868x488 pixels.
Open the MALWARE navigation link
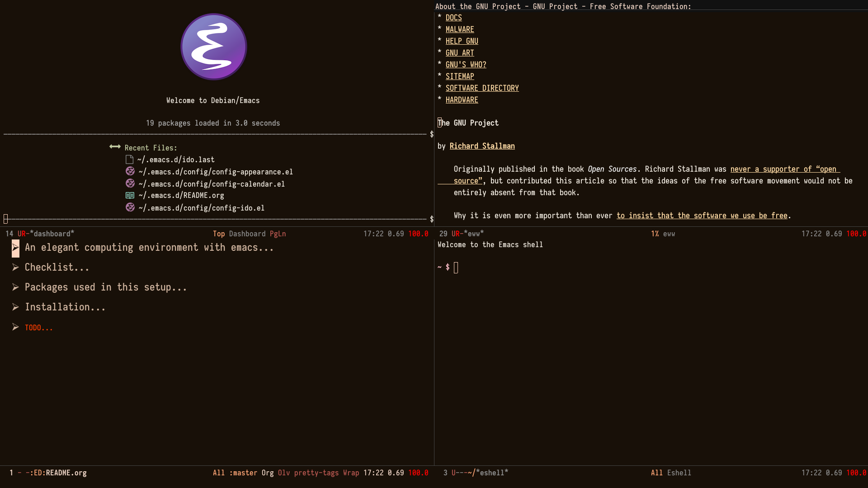point(460,29)
